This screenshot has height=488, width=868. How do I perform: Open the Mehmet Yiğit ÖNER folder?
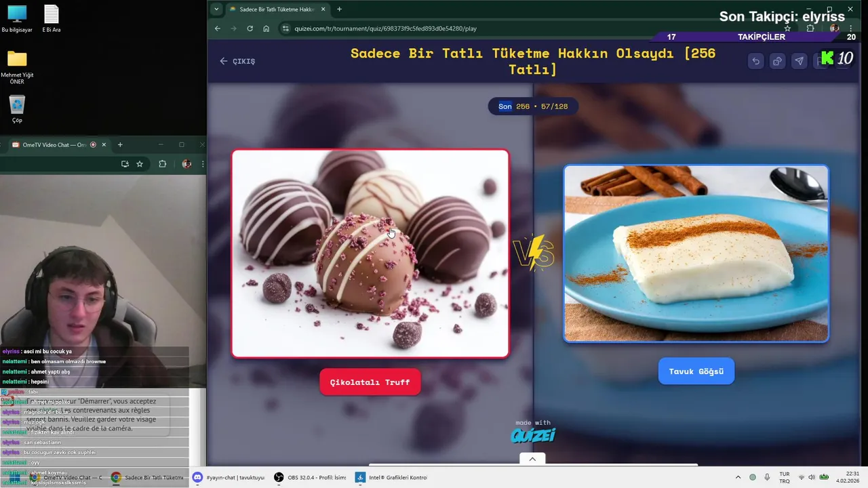pyautogui.click(x=17, y=67)
